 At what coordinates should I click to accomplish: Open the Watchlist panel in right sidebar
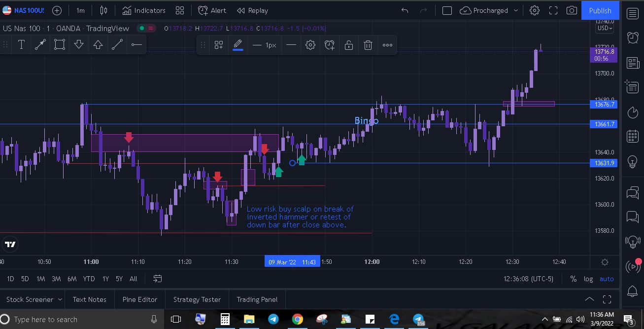pos(633,13)
